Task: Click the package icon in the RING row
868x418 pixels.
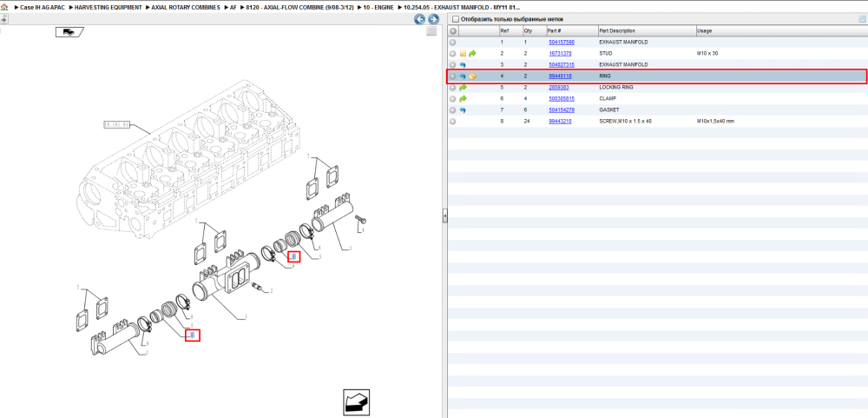Action: pyautogui.click(x=472, y=76)
